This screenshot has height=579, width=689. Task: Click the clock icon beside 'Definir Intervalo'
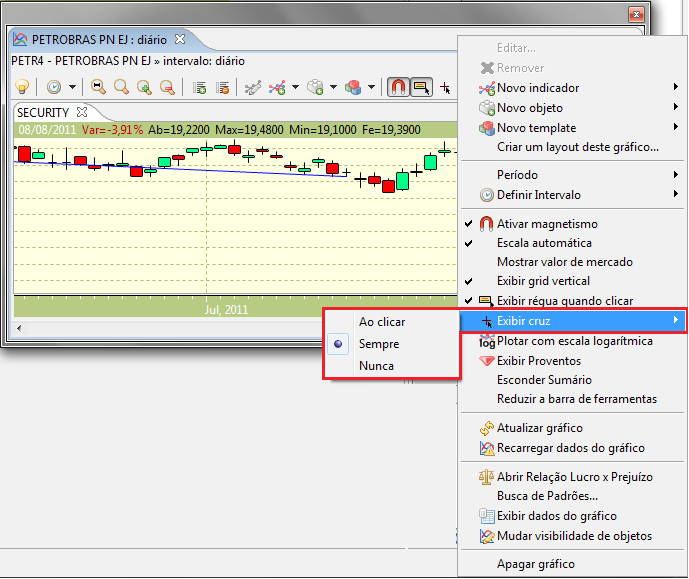[486, 195]
